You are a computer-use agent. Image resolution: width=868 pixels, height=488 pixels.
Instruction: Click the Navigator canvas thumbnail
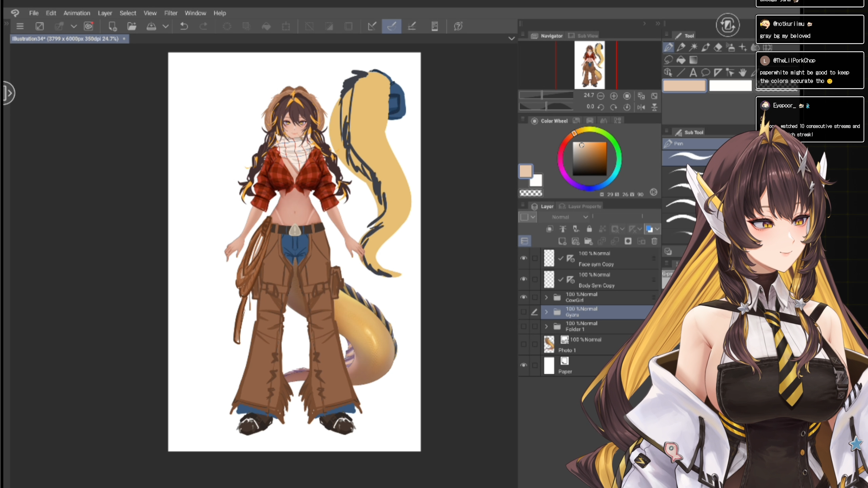point(590,65)
